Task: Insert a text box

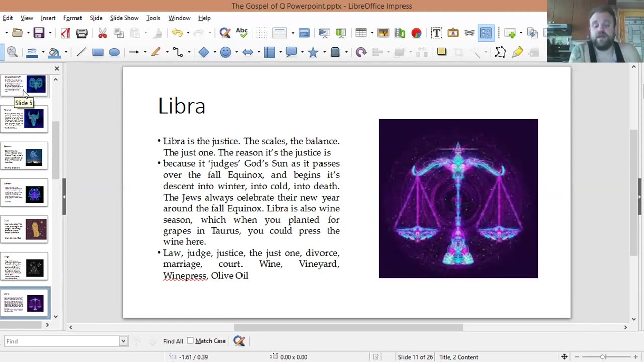Action: [x=436, y=33]
